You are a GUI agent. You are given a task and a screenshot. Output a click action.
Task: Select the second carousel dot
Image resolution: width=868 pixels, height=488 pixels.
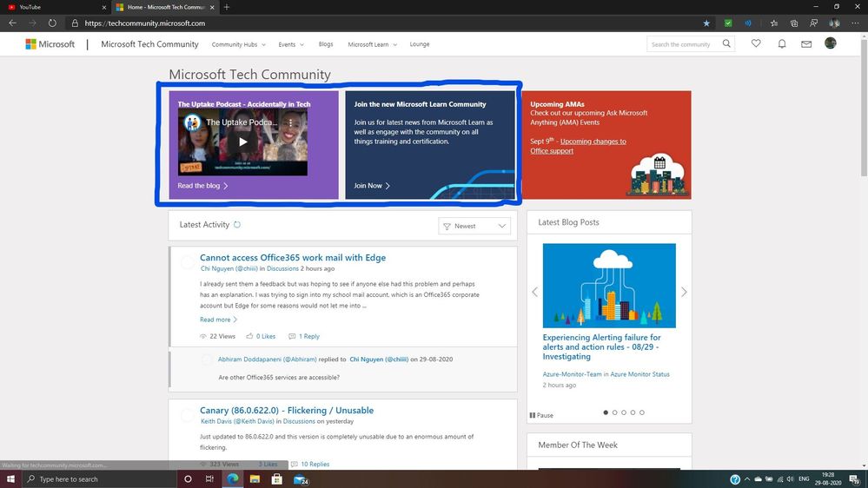(x=614, y=412)
